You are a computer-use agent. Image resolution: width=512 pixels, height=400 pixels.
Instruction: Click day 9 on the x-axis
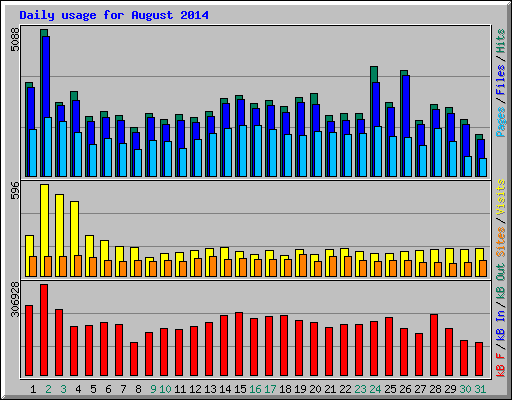(153, 389)
